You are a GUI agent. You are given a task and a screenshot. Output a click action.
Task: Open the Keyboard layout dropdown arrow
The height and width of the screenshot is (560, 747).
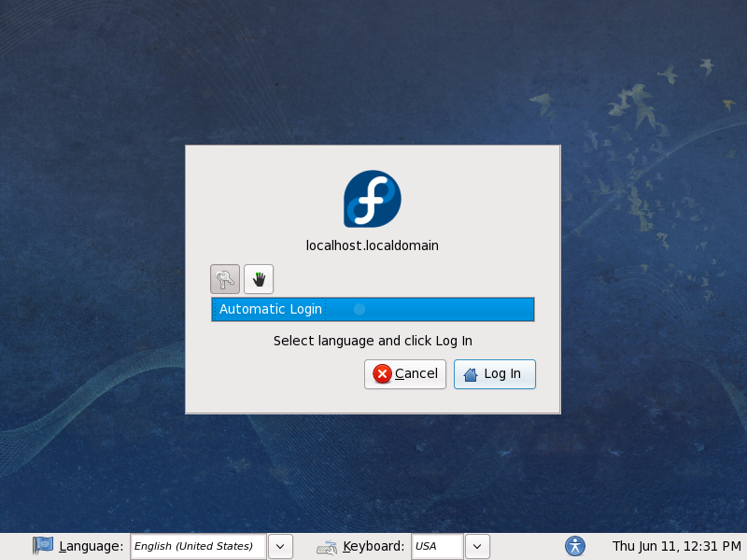pyautogui.click(x=477, y=546)
